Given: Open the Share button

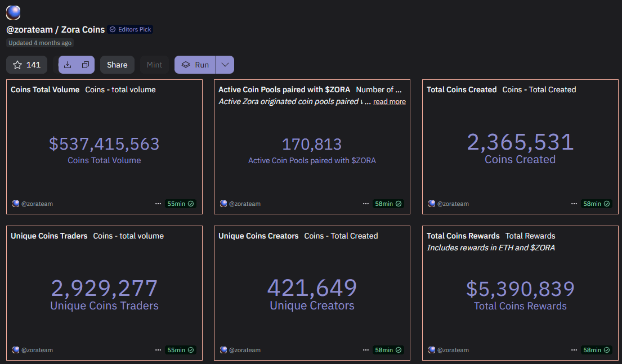Looking at the screenshot, I should point(117,65).
